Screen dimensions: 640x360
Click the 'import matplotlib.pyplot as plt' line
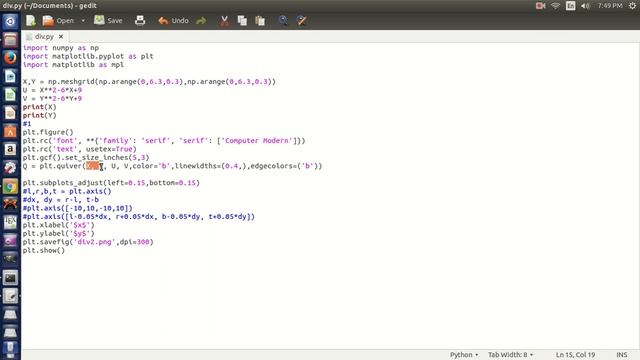click(88, 56)
